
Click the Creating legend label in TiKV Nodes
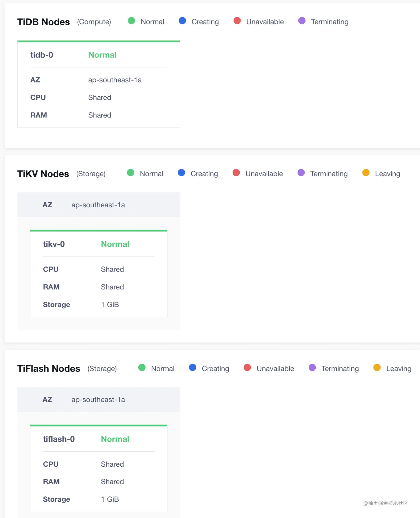(204, 174)
